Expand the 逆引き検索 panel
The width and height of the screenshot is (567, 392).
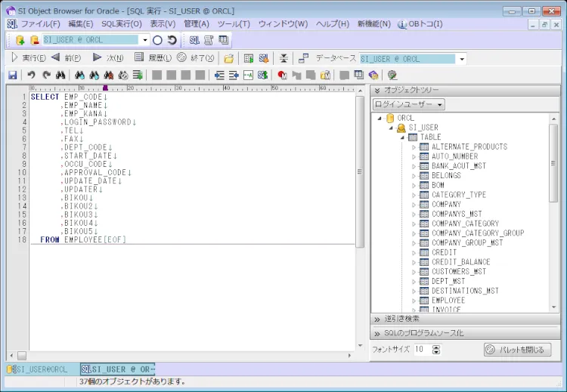(x=465, y=319)
